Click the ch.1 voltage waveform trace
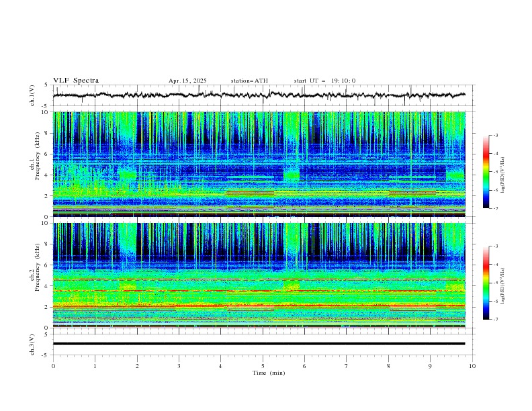 click(259, 95)
